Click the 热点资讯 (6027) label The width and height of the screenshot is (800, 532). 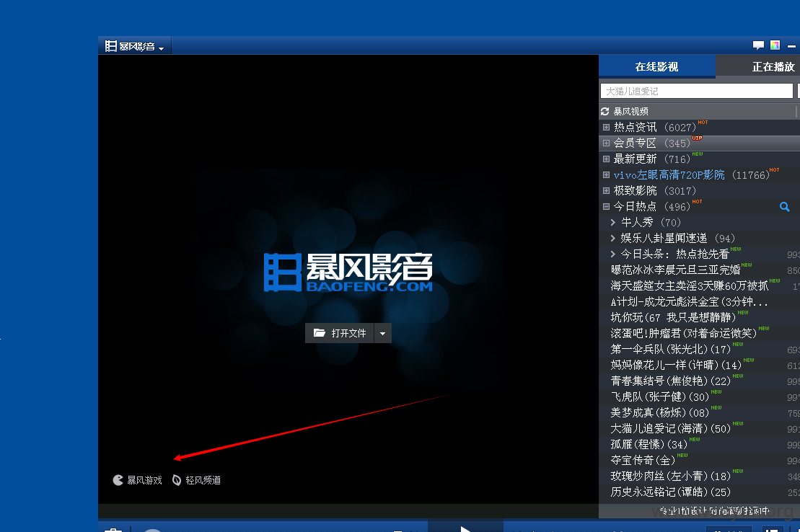coord(655,127)
